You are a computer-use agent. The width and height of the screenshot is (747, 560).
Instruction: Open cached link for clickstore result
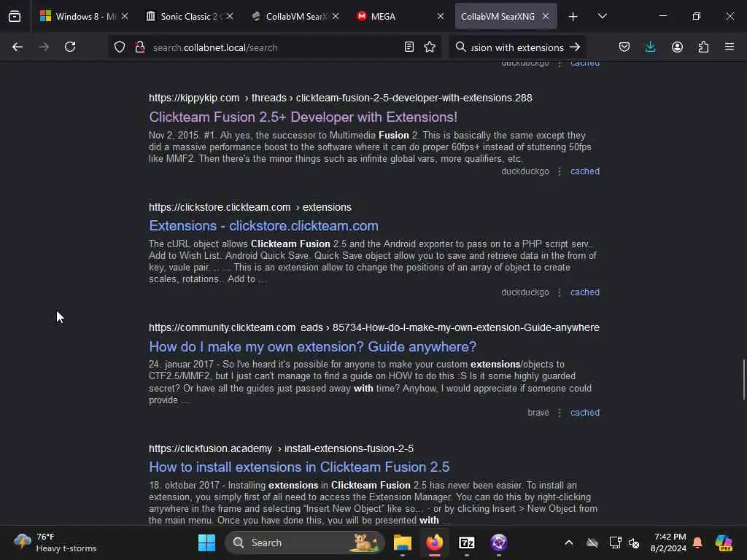tap(585, 292)
